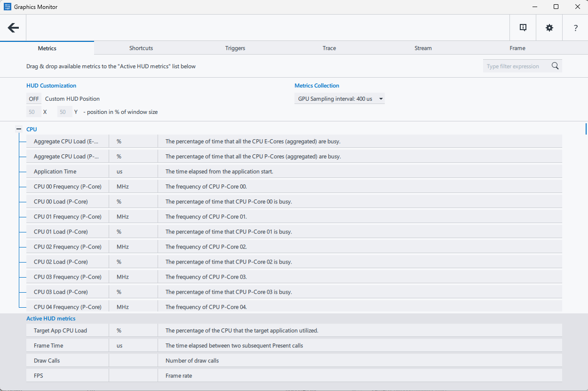Click the back arrow icon
Viewport: 588px width, 391px height.
(x=13, y=28)
